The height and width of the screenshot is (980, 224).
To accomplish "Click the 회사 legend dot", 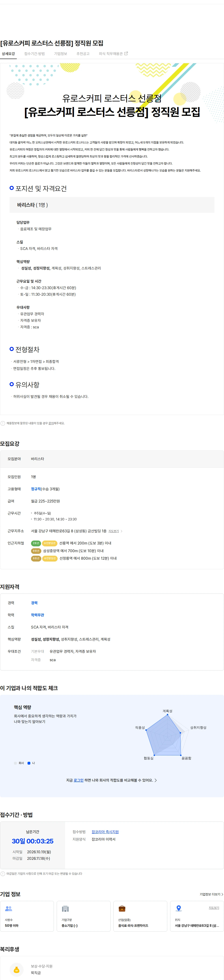I will (15, 763).
